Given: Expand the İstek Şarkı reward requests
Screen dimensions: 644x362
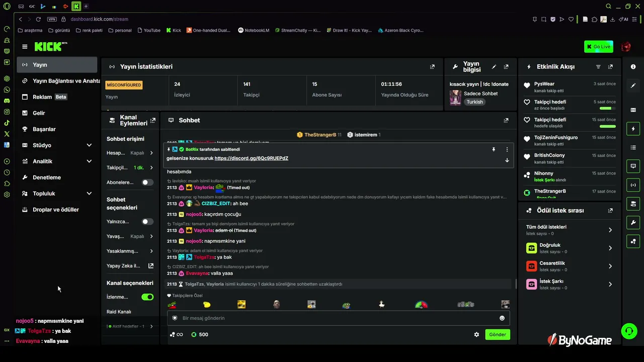Looking at the screenshot, I should click(569, 284).
